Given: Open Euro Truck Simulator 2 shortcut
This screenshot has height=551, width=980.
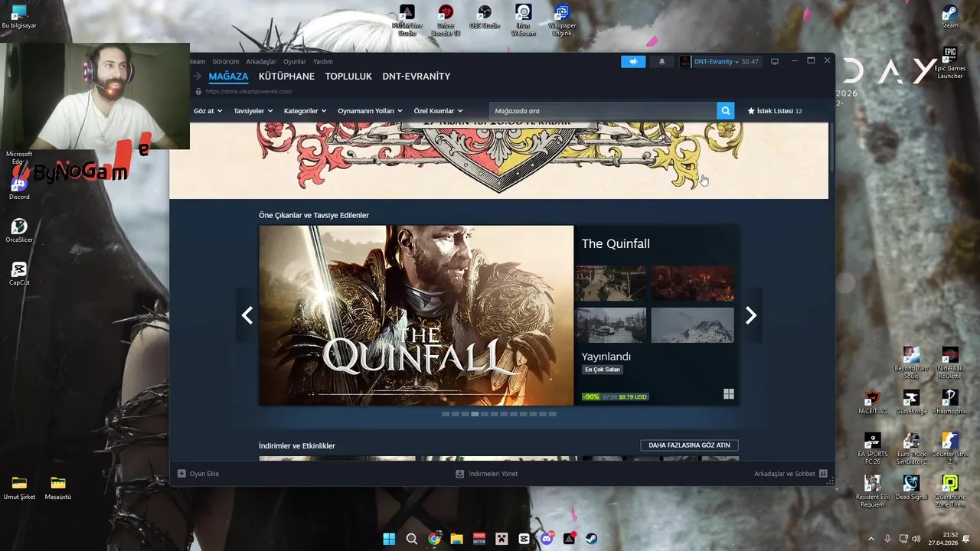Looking at the screenshot, I should [911, 448].
